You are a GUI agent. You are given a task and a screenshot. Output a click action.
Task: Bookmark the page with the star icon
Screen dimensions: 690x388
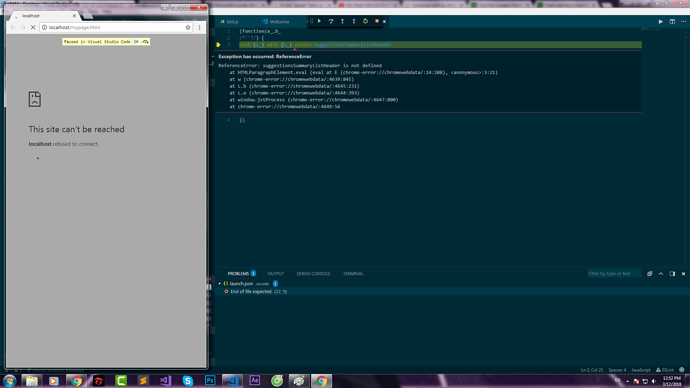(x=188, y=27)
